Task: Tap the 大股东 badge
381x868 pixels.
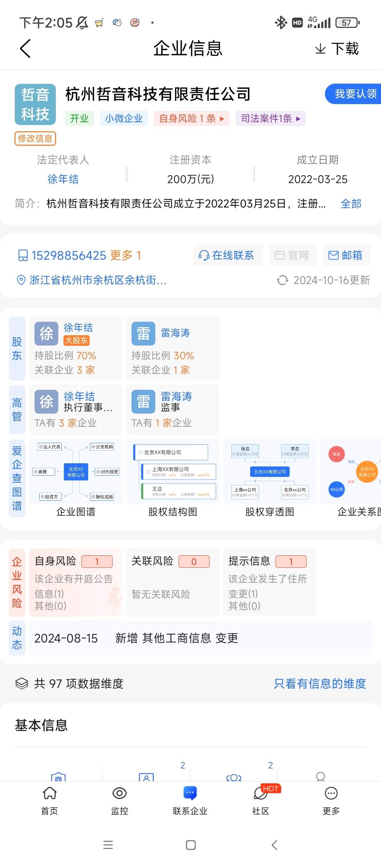Action: coord(77,340)
